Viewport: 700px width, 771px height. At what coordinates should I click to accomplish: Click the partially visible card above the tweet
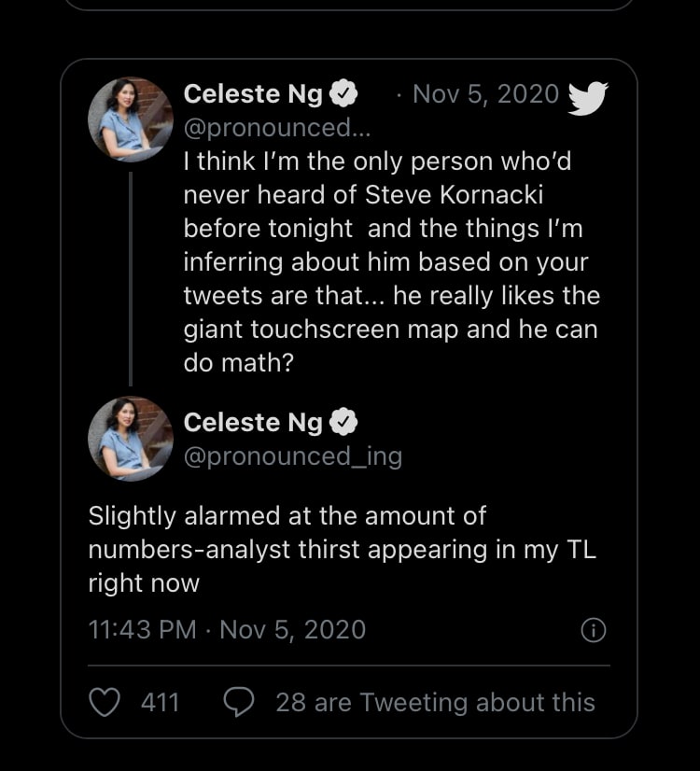(x=349, y=6)
